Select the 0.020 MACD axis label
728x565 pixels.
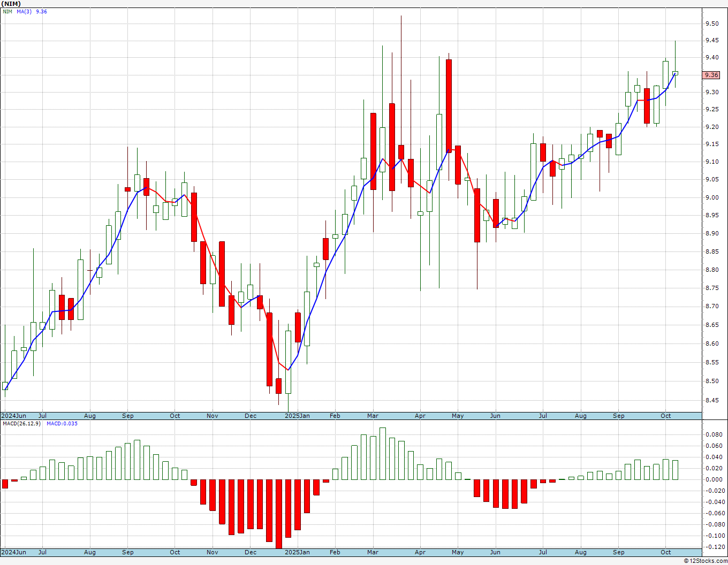713,469
